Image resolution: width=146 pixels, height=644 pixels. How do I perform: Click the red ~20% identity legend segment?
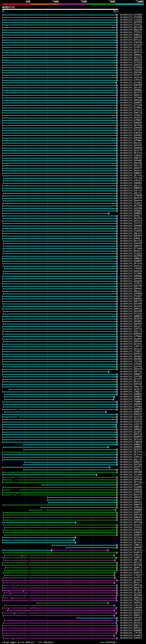tap(16, 4)
